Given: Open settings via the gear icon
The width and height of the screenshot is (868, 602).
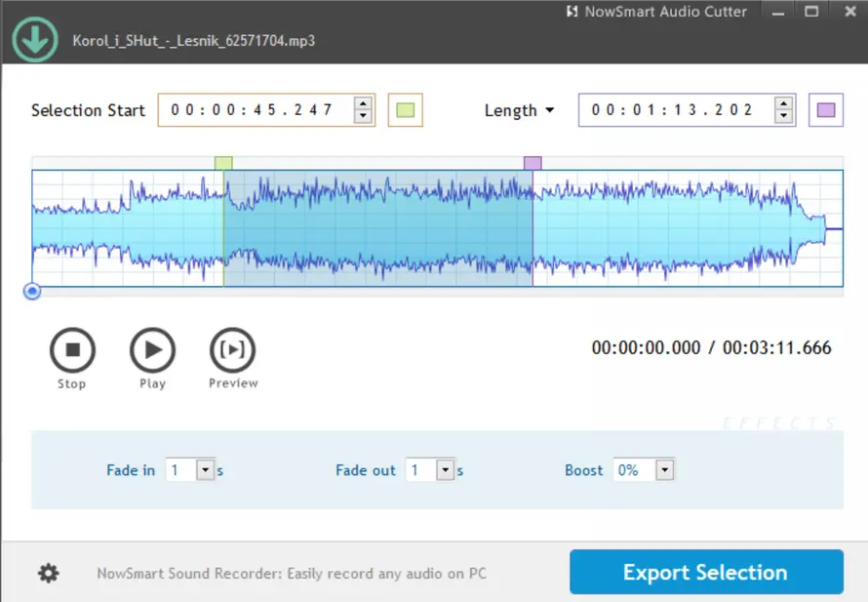Looking at the screenshot, I should point(47,573).
